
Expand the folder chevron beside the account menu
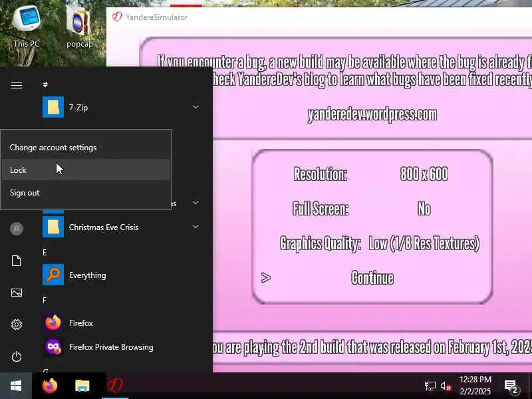(196, 203)
